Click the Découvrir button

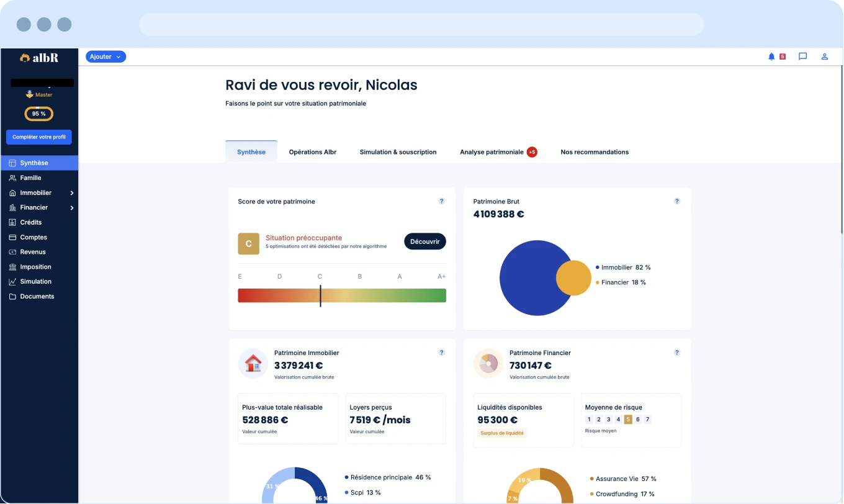click(x=424, y=241)
